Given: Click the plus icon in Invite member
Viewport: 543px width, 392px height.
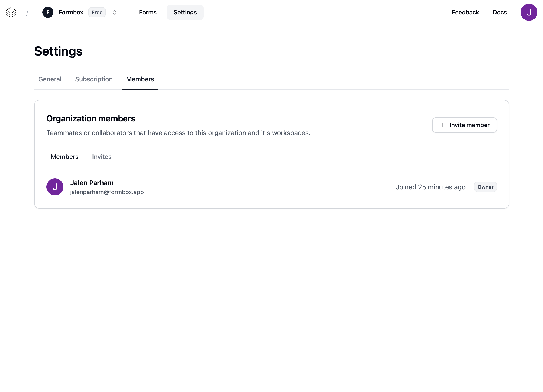Looking at the screenshot, I should coord(443,125).
